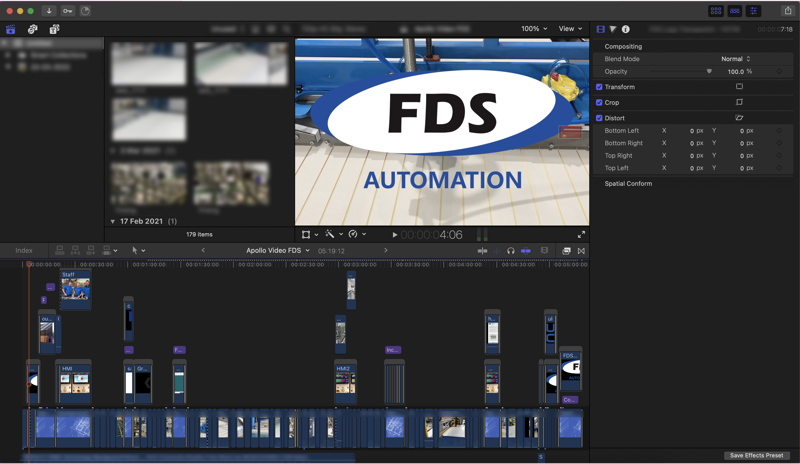The width and height of the screenshot is (800, 464).
Task: Toggle solo headphones icon
Action: (x=511, y=251)
